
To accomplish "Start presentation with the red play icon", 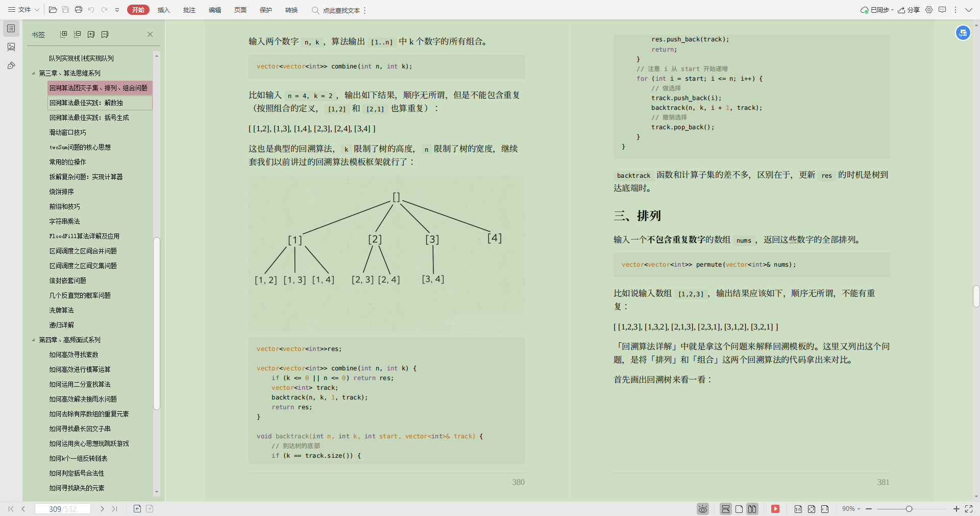I will pyautogui.click(x=775, y=509).
